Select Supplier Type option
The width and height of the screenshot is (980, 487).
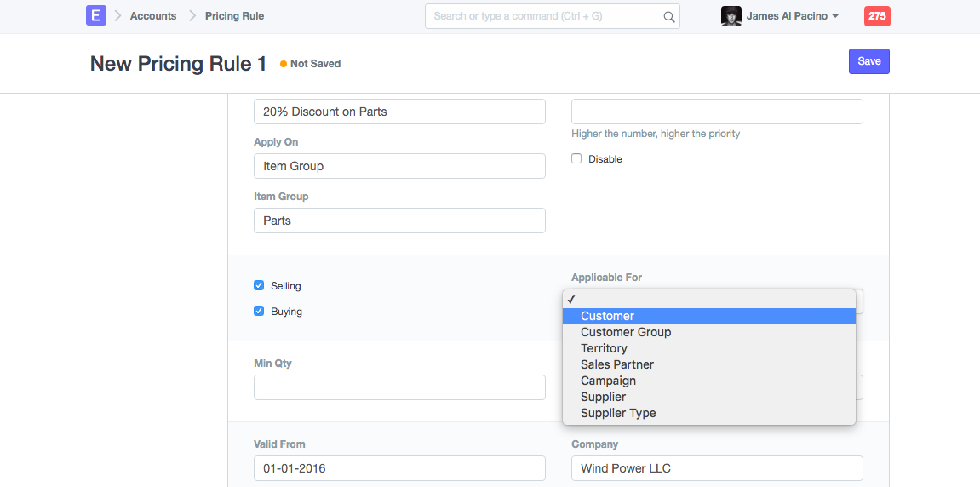(618, 413)
